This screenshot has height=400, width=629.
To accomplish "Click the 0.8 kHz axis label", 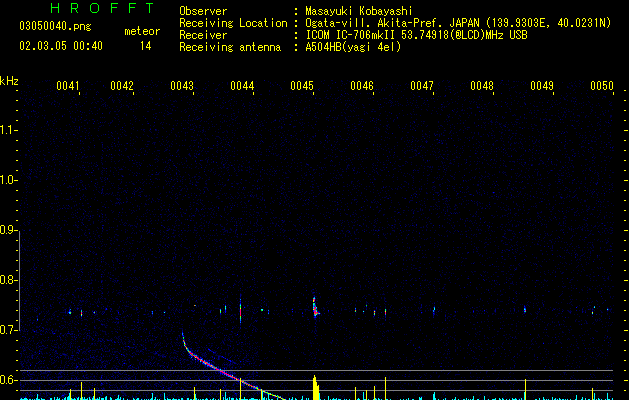I will [8, 280].
